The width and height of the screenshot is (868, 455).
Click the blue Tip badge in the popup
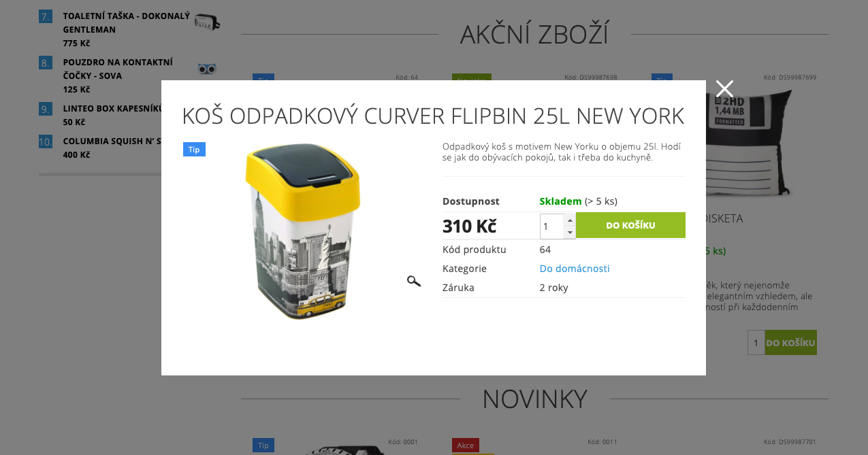point(194,150)
